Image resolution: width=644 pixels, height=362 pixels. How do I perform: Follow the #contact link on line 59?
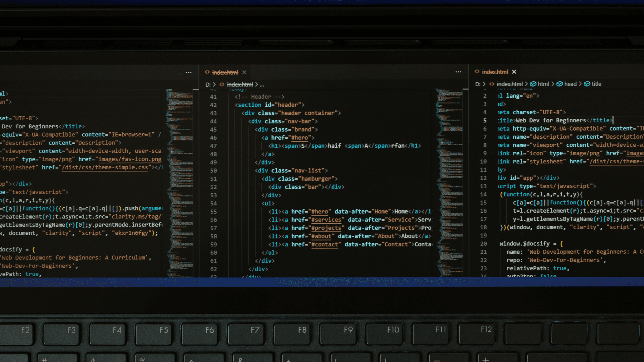(325, 244)
